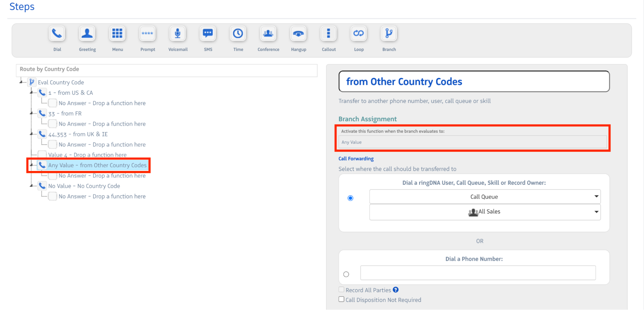This screenshot has width=644, height=310.
Task: Click the Branch step icon
Action: (x=389, y=34)
